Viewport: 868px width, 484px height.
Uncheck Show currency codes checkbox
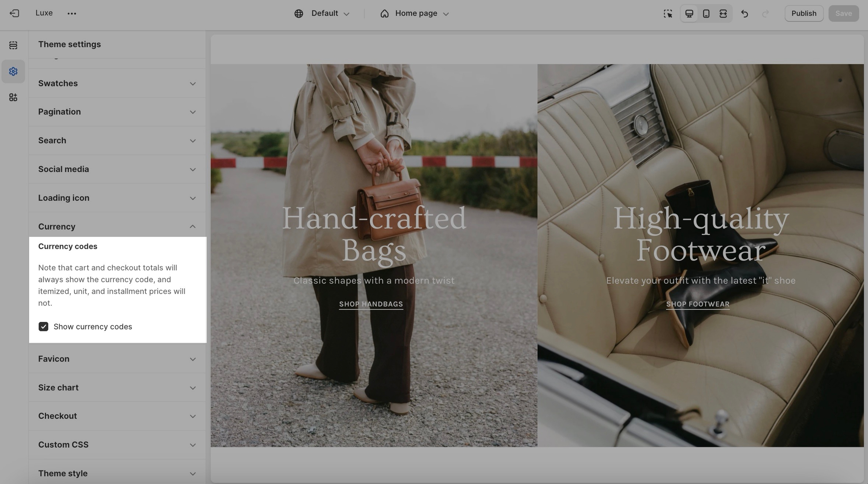[x=43, y=326]
